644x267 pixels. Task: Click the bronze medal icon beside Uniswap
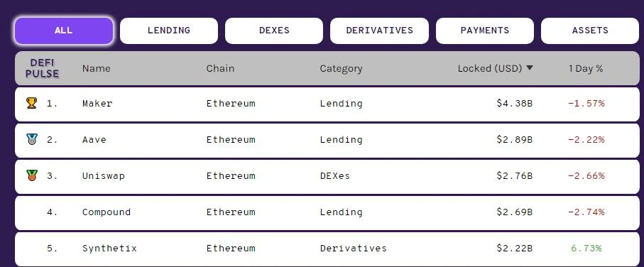pos(32,175)
